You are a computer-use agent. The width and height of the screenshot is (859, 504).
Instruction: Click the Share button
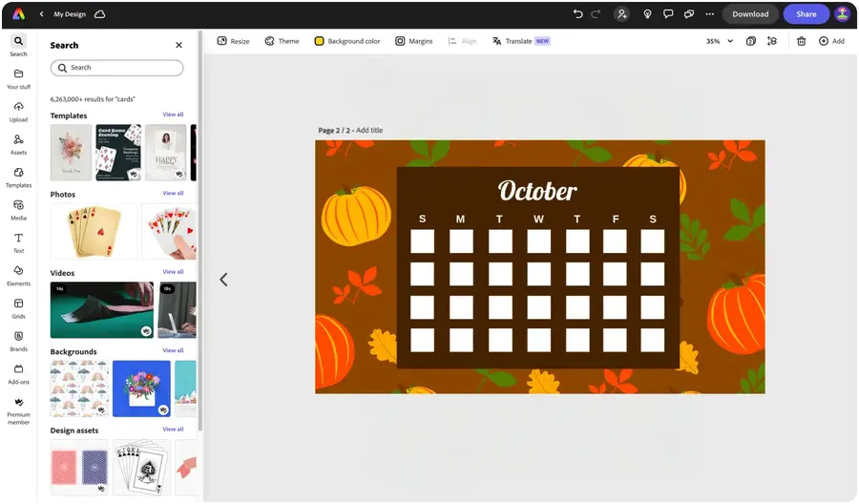coord(806,14)
